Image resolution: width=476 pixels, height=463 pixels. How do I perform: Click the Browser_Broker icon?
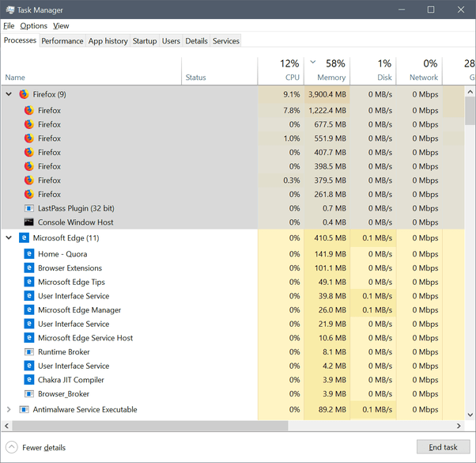(28, 393)
